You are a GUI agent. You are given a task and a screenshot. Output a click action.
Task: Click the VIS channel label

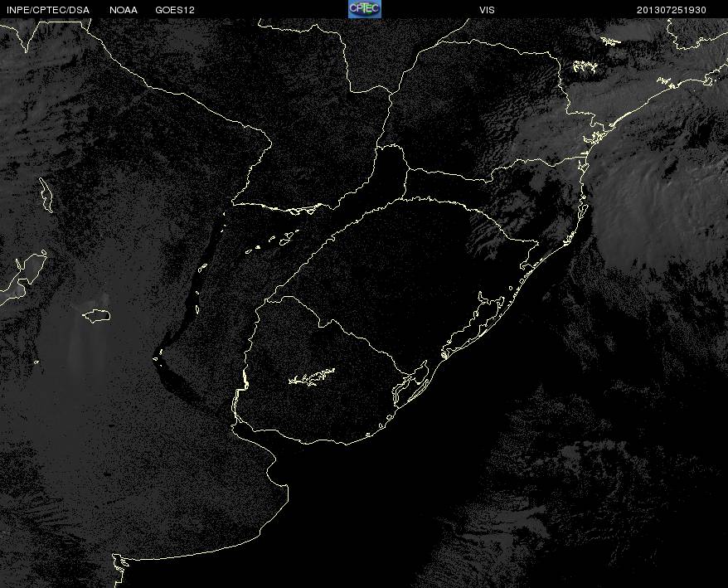tap(487, 10)
